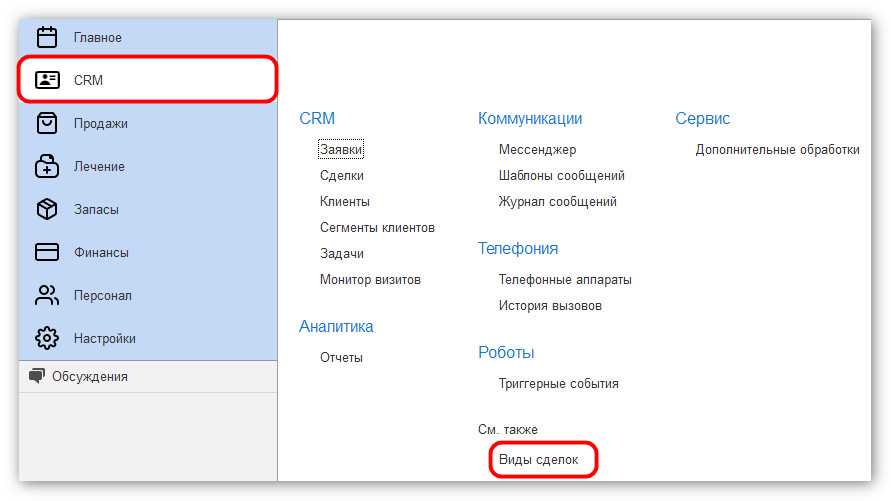The height and width of the screenshot is (501, 891).
Task: Switch to the Запасы section
Action: [x=96, y=210]
